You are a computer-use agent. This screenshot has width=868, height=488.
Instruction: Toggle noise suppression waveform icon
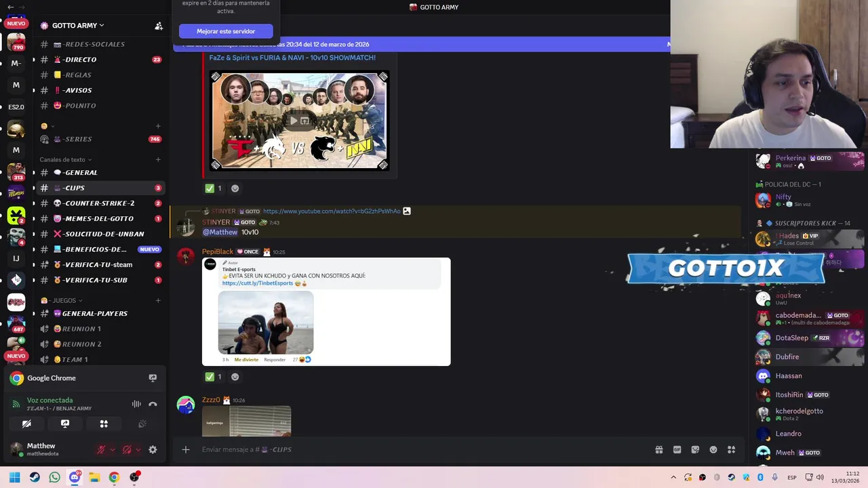click(x=136, y=404)
